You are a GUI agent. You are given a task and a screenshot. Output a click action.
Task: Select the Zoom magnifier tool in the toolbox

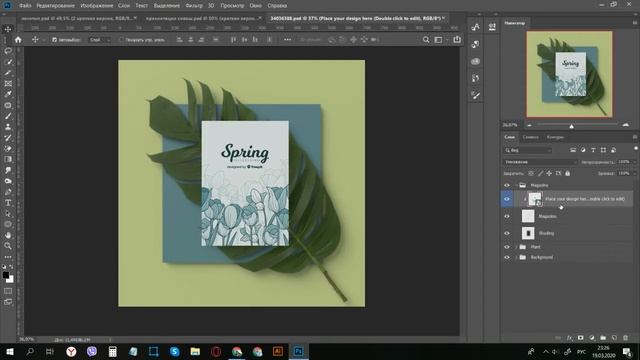[8, 246]
